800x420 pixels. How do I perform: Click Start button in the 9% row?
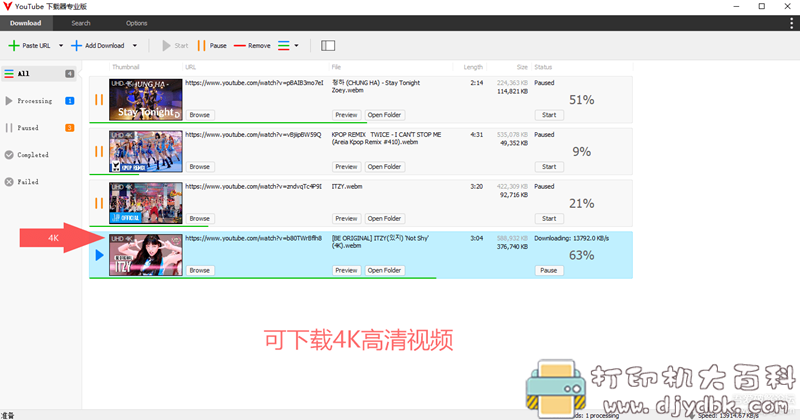pyautogui.click(x=549, y=166)
